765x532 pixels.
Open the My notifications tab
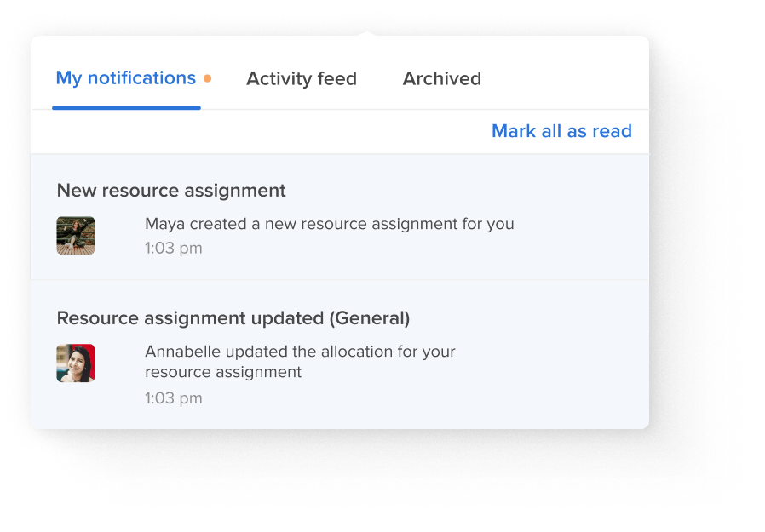click(x=126, y=78)
